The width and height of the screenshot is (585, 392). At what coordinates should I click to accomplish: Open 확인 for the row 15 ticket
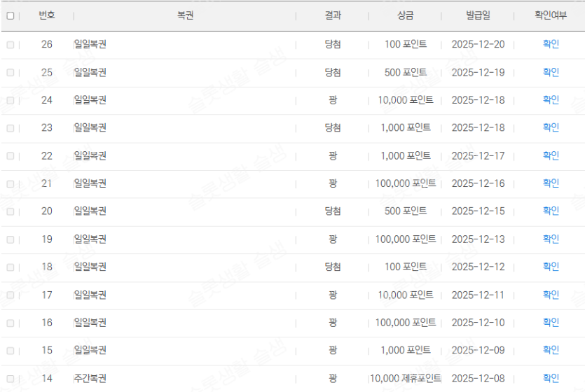(551, 350)
